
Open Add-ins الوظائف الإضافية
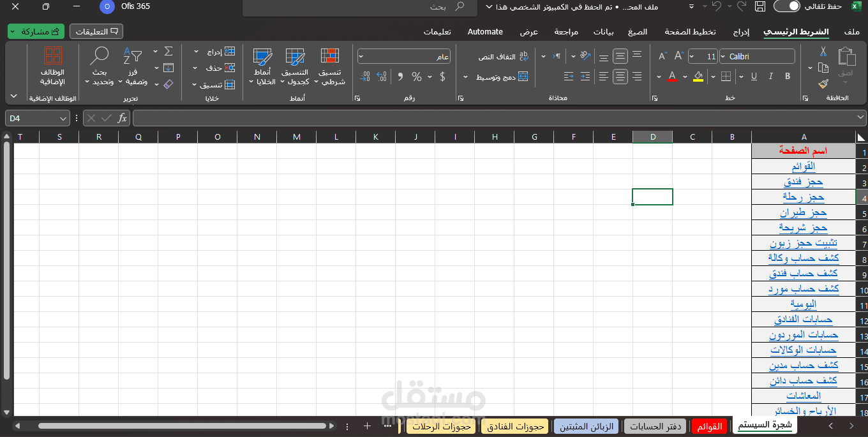point(53,66)
